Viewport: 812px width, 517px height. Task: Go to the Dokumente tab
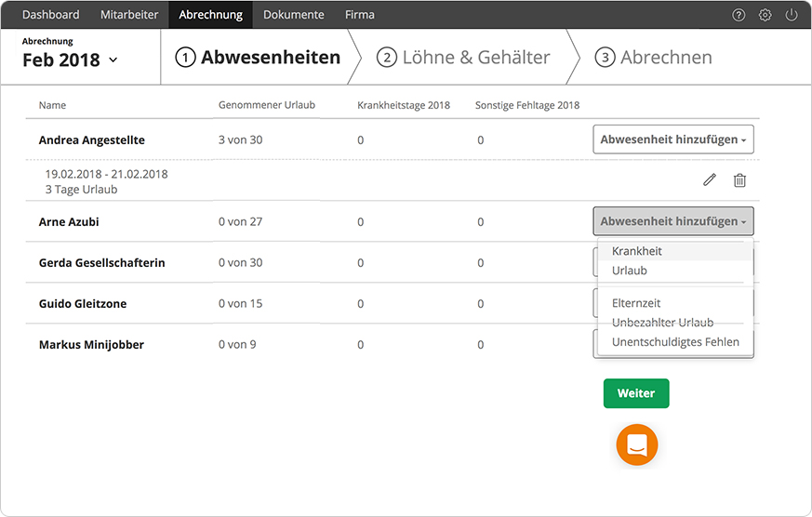point(294,15)
